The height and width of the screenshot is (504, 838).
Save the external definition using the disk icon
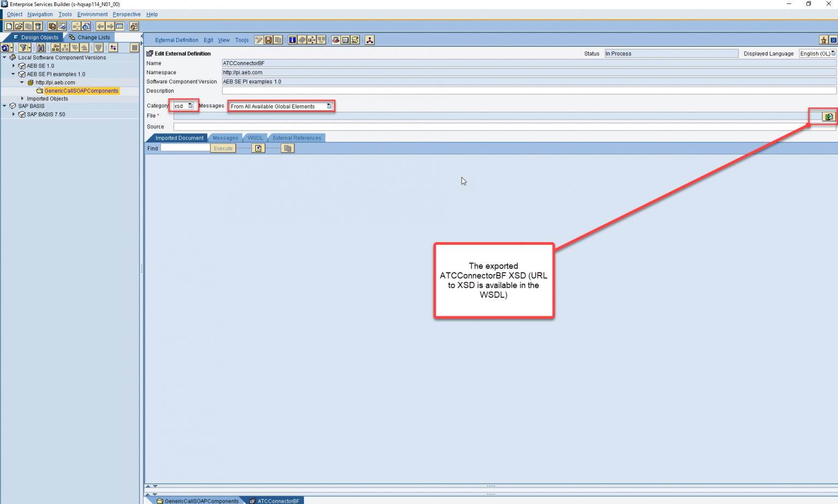coord(267,39)
